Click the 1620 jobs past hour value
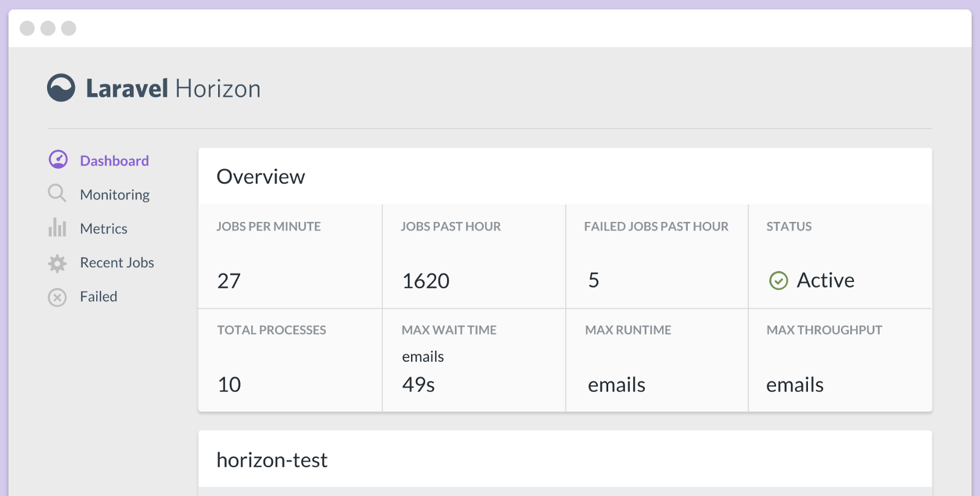 tap(426, 281)
